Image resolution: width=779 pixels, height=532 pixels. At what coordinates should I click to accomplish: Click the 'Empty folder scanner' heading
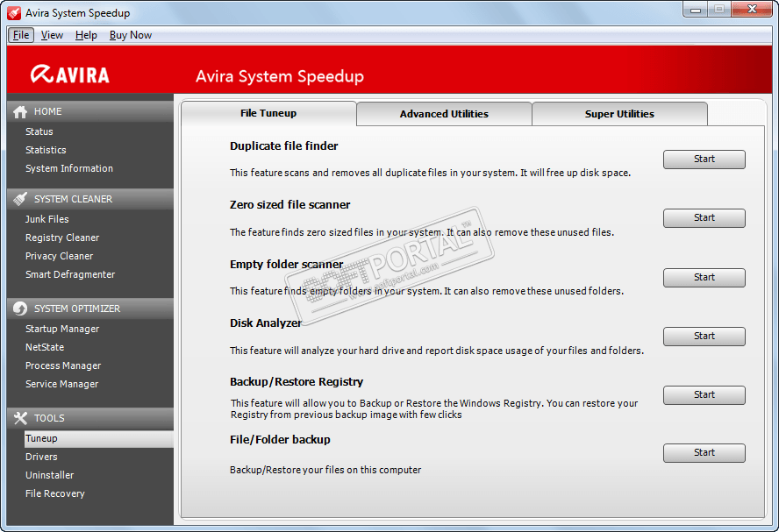coord(286,264)
